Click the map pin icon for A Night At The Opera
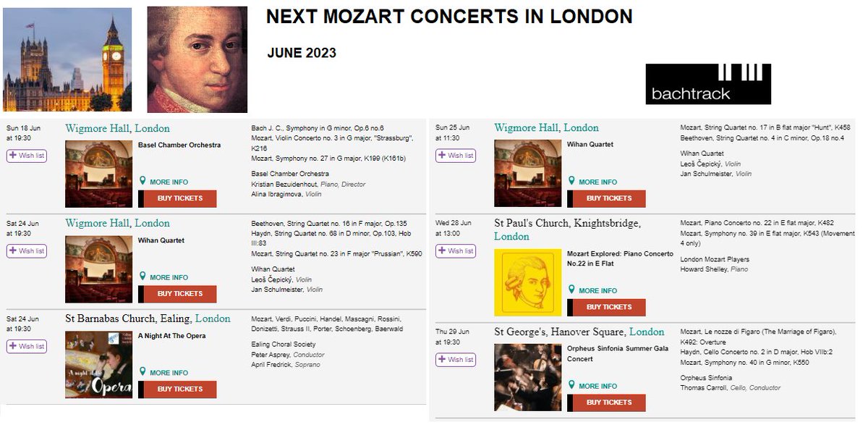Image resolution: width=868 pixels, height=430 pixels. tap(143, 372)
